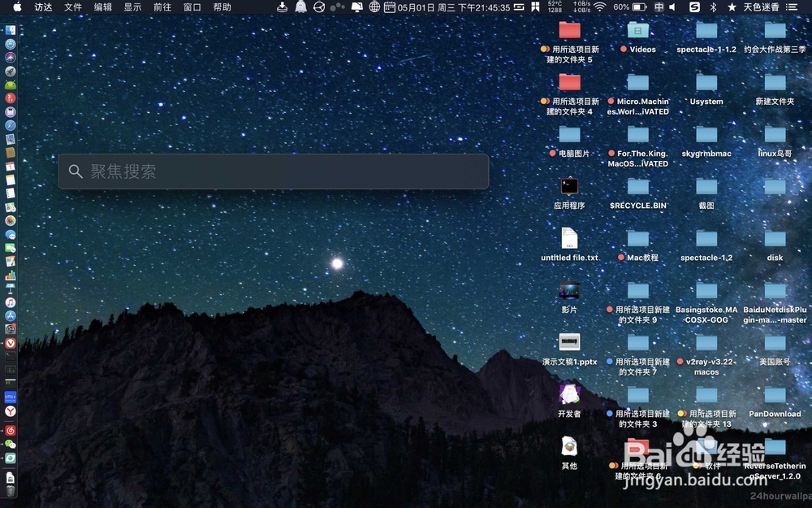
Task: Open the 前往 menu
Action: click(162, 7)
